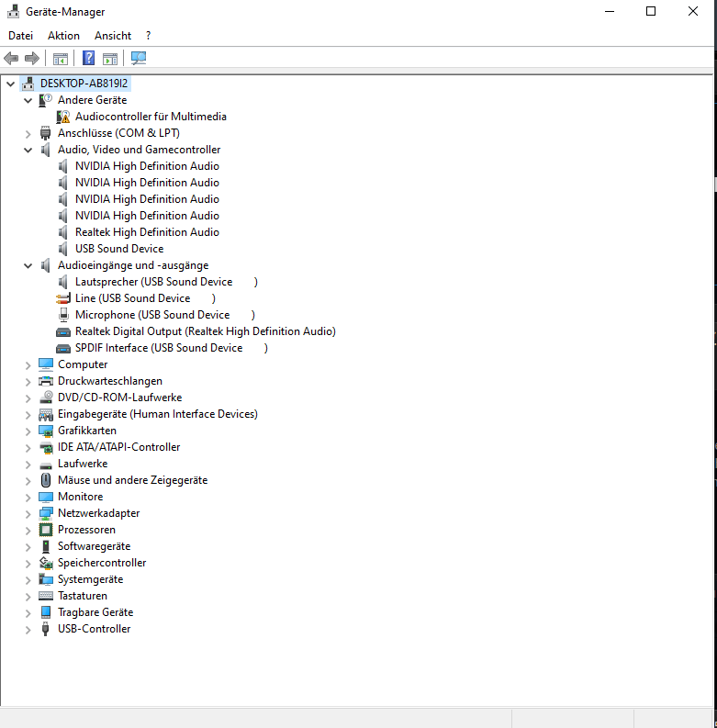Expand the Computer category
Image resolution: width=717 pixels, height=728 pixels.
(x=28, y=365)
